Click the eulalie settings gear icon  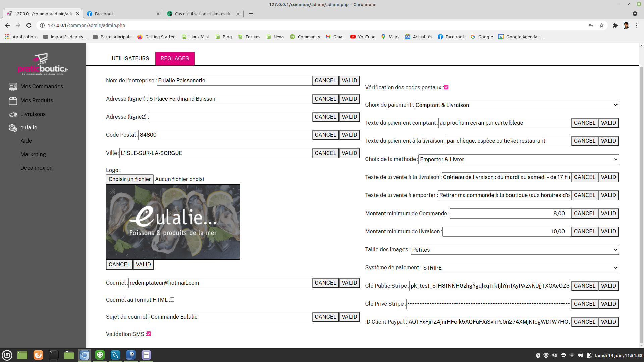pyautogui.click(x=13, y=128)
